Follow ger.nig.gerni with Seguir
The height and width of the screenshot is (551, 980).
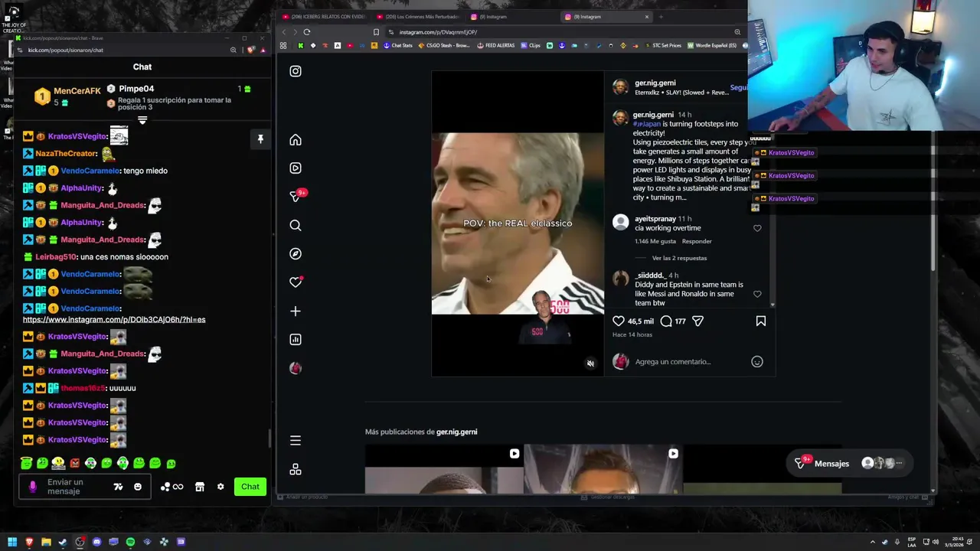pos(738,88)
